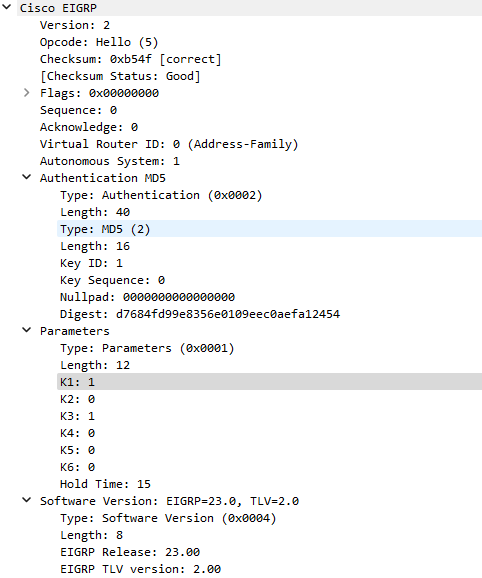The width and height of the screenshot is (482, 578).
Task: Select 'Software Version: EIGRP=23.0, TLV=2.0' row
Action: click(170, 501)
